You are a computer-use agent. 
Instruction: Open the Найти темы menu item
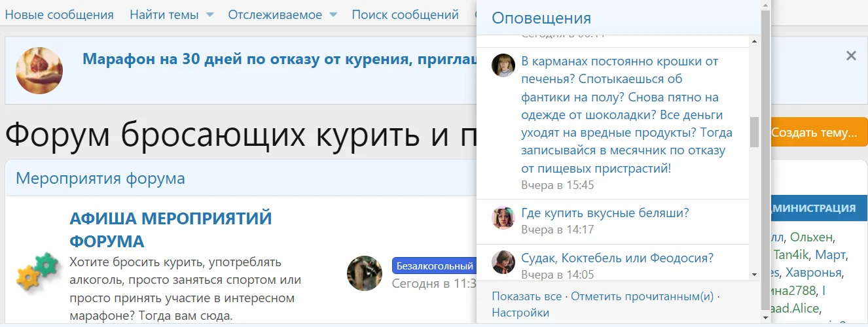point(164,14)
